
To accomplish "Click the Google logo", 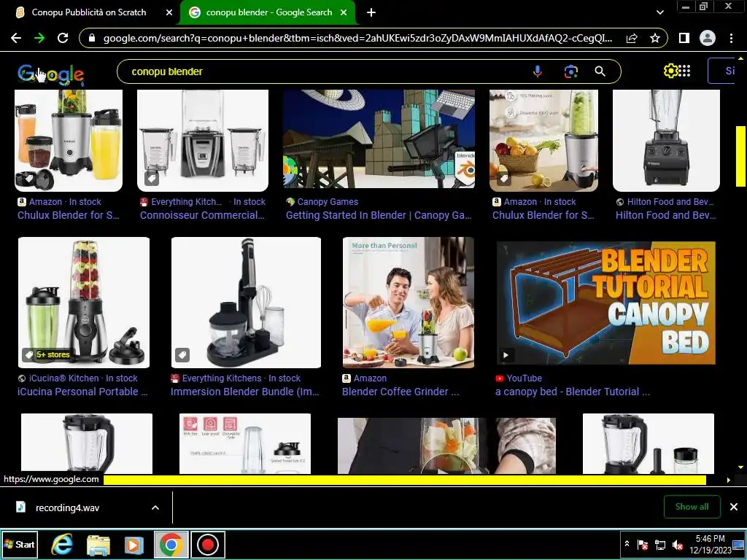I will [51, 74].
